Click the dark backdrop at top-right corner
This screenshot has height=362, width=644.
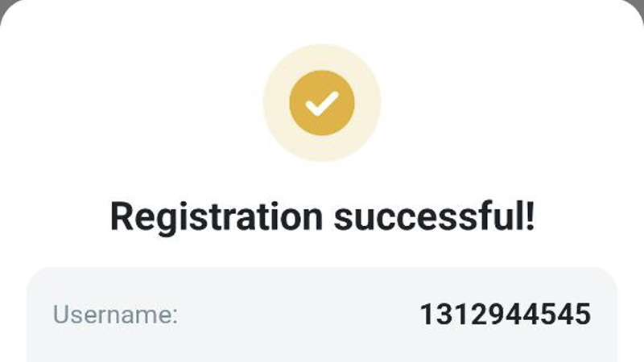pyautogui.click(x=641, y=3)
